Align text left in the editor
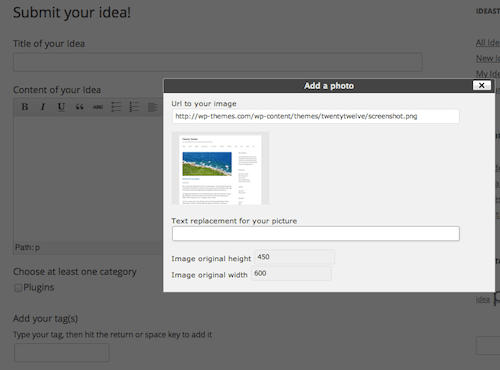Screen dimensions: 500x370 tap(153, 107)
